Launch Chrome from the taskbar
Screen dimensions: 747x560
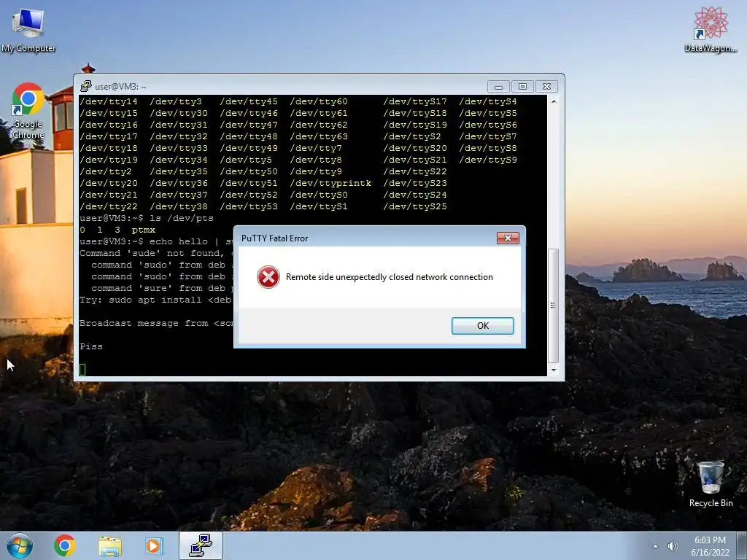click(65, 545)
